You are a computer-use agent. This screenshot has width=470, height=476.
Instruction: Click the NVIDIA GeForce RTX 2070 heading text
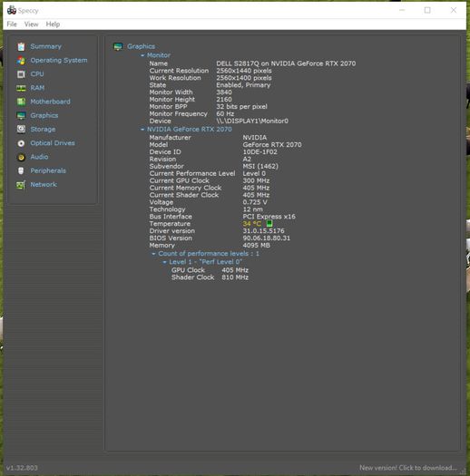click(190, 130)
